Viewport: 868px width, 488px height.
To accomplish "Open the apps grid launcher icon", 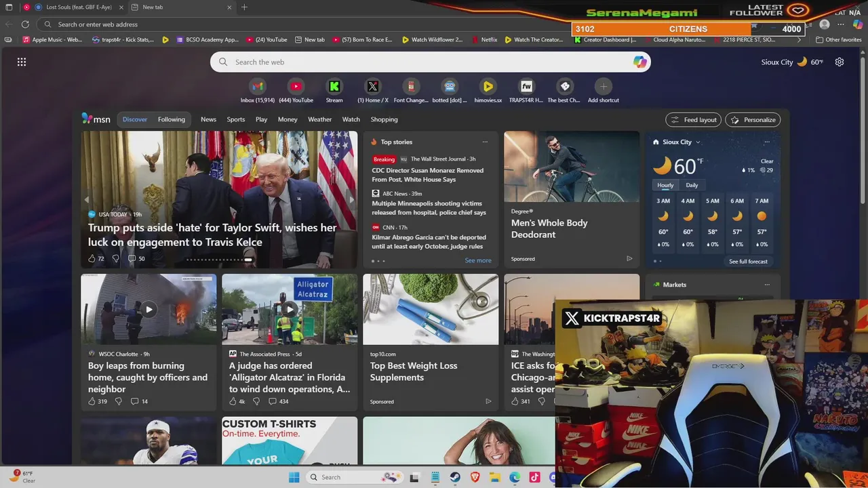I will pos(22,62).
